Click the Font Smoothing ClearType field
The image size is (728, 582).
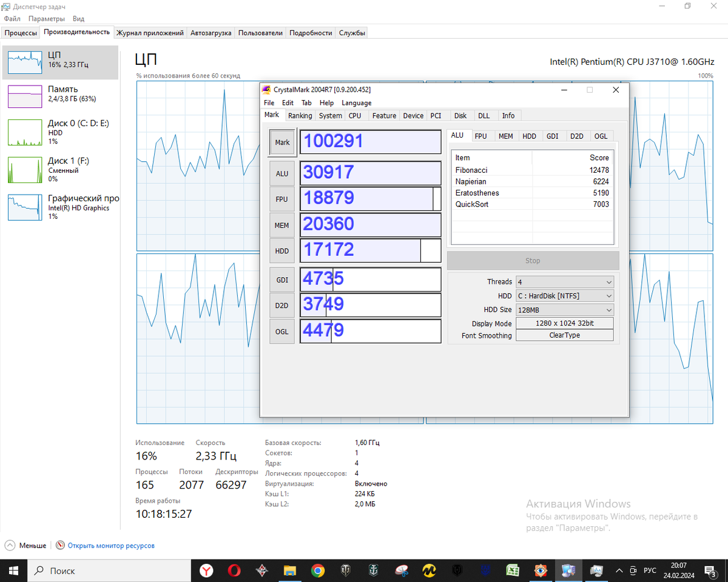pyautogui.click(x=565, y=335)
